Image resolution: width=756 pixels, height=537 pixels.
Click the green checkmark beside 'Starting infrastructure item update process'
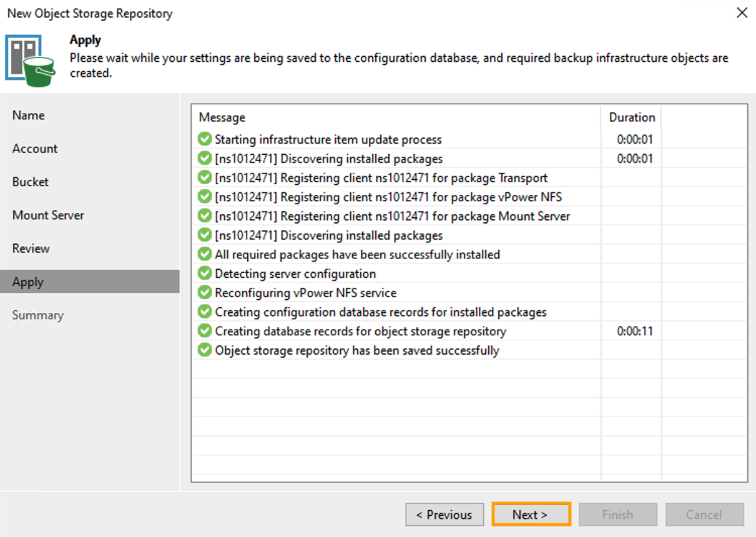click(x=204, y=139)
